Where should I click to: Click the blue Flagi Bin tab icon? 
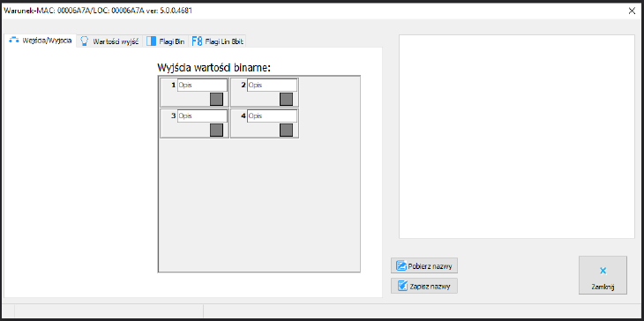[152, 41]
